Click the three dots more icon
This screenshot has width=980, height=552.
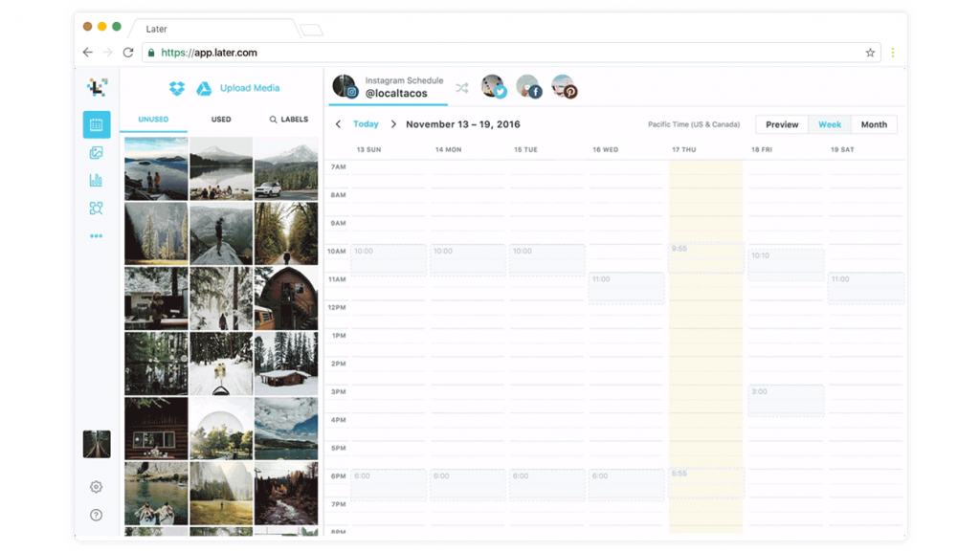coord(97,236)
